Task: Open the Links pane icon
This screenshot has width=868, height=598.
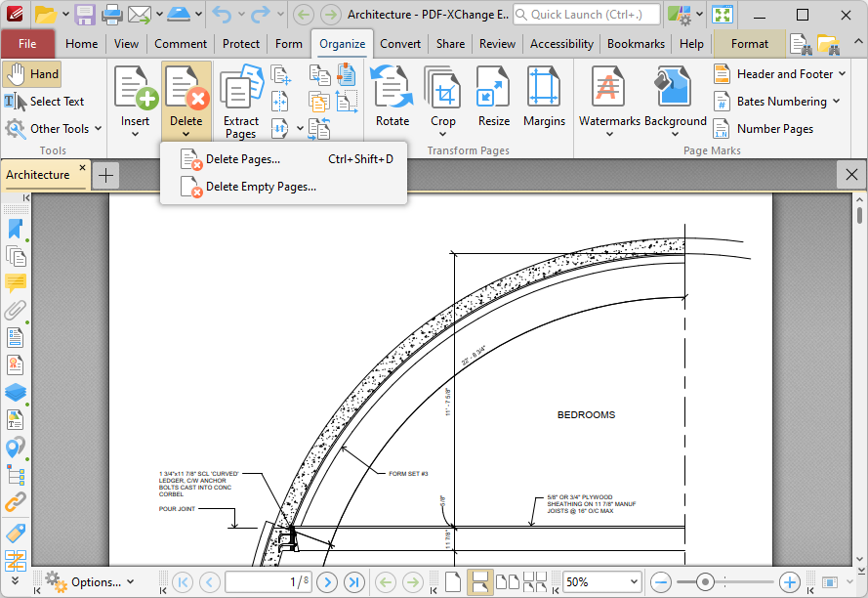Action: tap(16, 502)
